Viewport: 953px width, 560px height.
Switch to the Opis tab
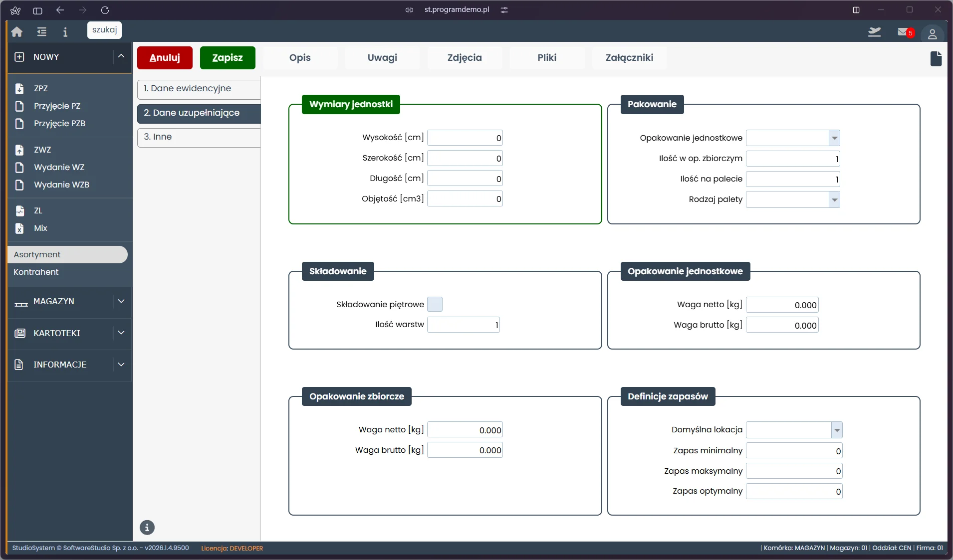pyautogui.click(x=300, y=58)
